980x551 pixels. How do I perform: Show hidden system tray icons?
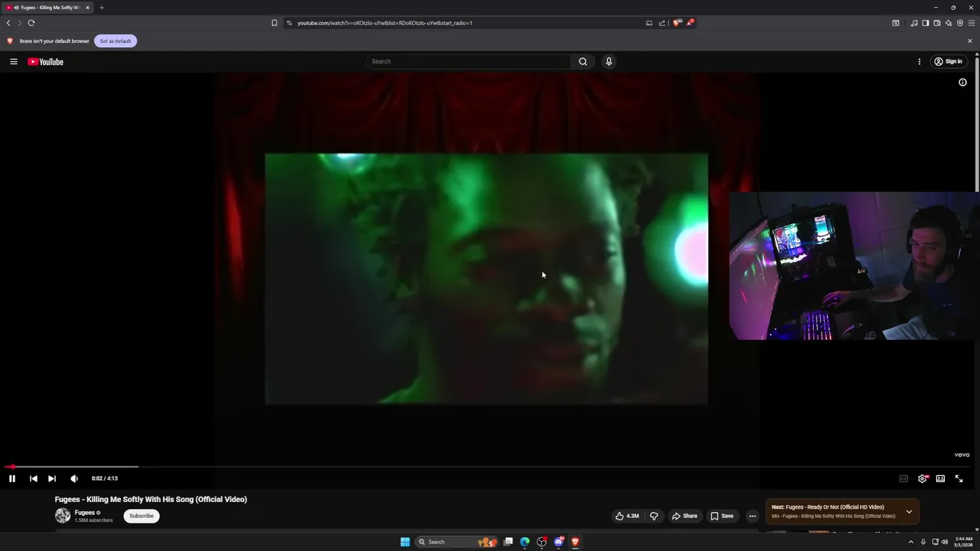911,542
